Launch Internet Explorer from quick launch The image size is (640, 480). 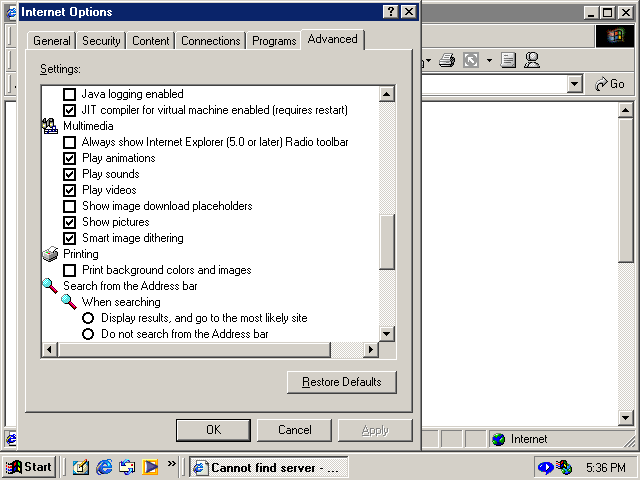pos(104,467)
